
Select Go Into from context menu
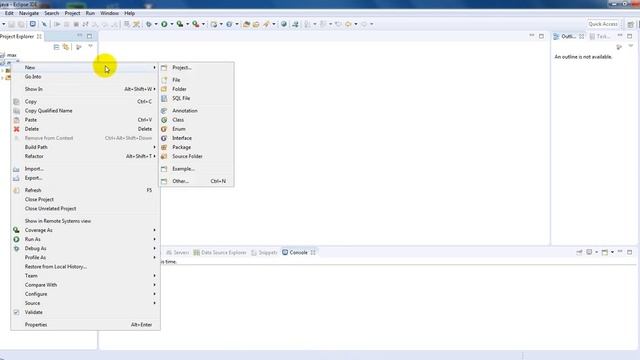point(85,77)
